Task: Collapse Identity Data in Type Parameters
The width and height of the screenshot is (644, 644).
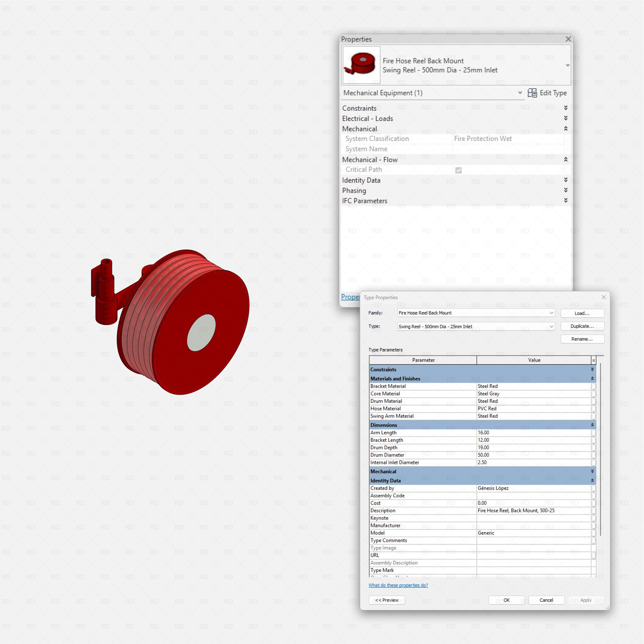Action: click(x=592, y=481)
